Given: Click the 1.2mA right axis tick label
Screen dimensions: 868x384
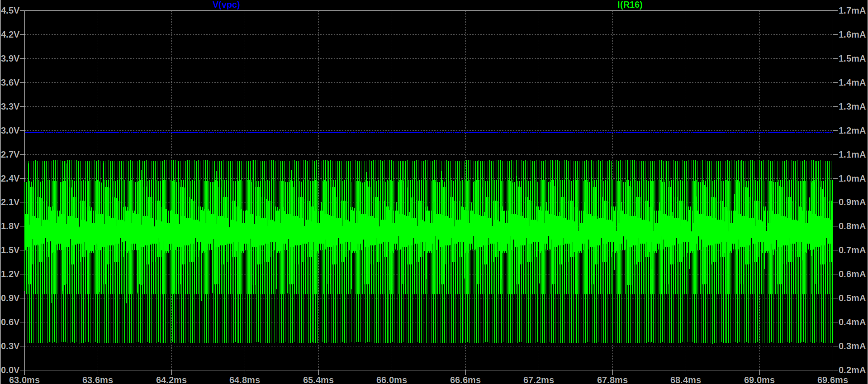Looking at the screenshot, I should point(852,130).
